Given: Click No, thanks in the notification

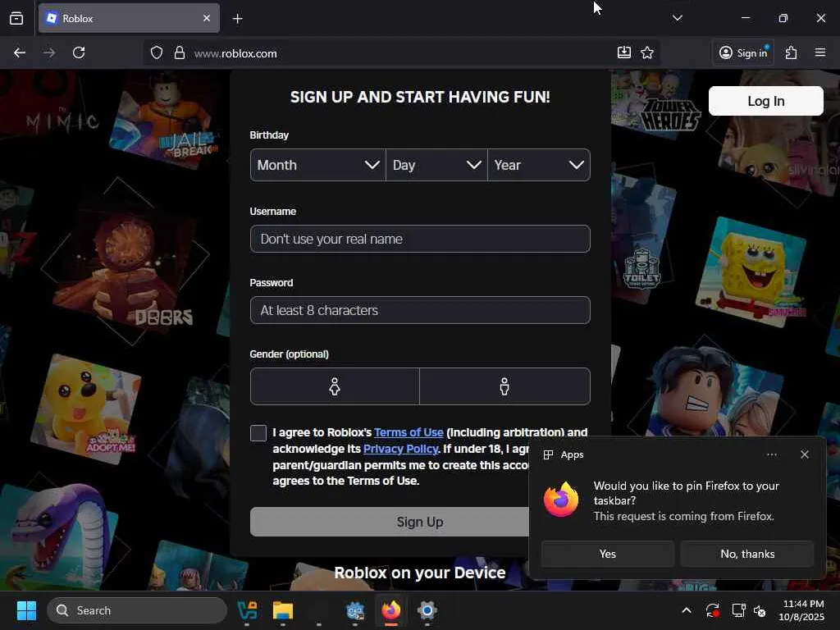Looking at the screenshot, I should (x=747, y=554).
